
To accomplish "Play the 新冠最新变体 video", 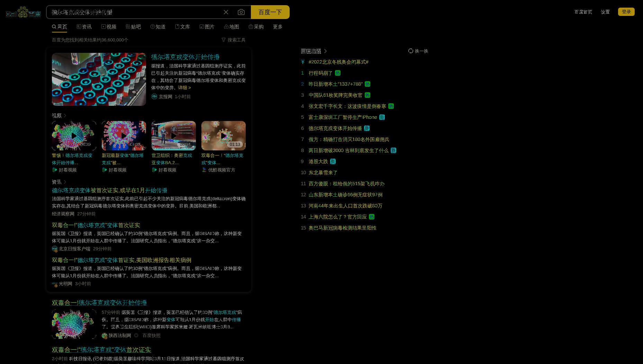I will pyautogui.click(x=124, y=136).
